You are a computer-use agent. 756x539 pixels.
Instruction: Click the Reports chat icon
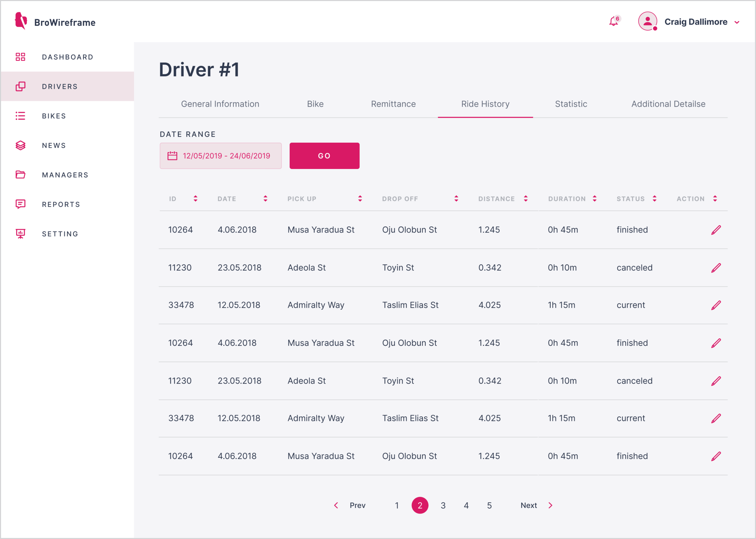20,204
